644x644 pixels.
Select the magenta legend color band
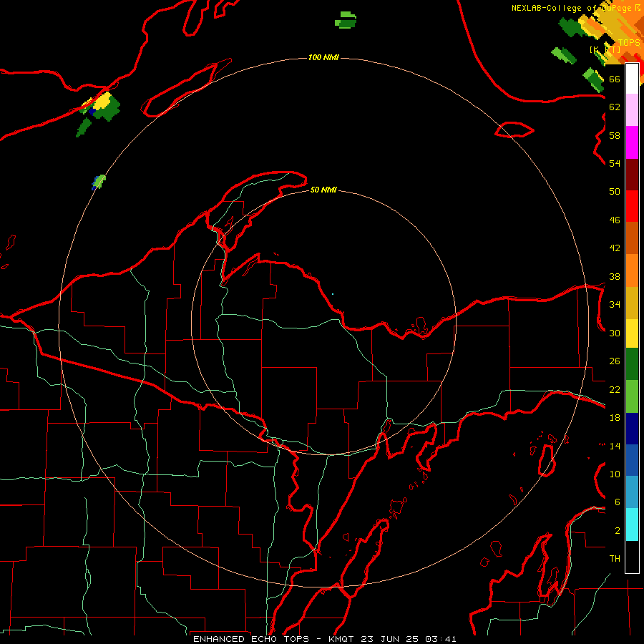pos(632,142)
